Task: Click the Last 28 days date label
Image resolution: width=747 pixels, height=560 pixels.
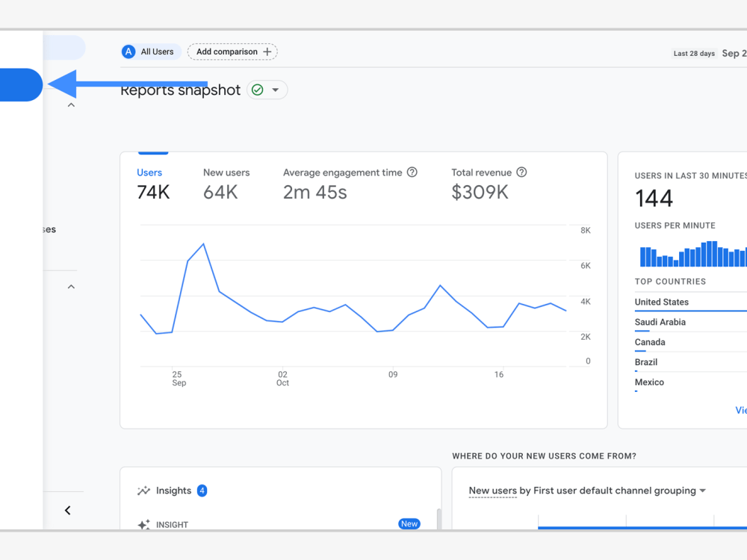Action: (694, 53)
